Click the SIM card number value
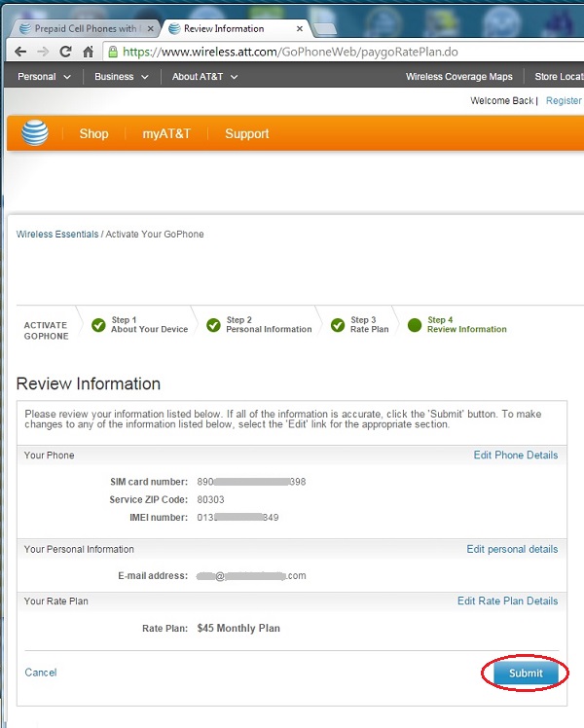The width and height of the screenshot is (584, 728). tap(251, 482)
